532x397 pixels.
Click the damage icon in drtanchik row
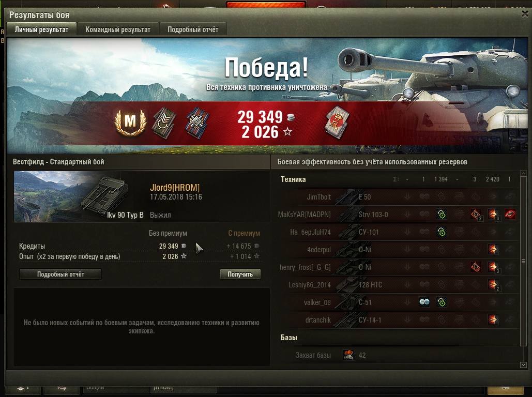[x=493, y=319]
